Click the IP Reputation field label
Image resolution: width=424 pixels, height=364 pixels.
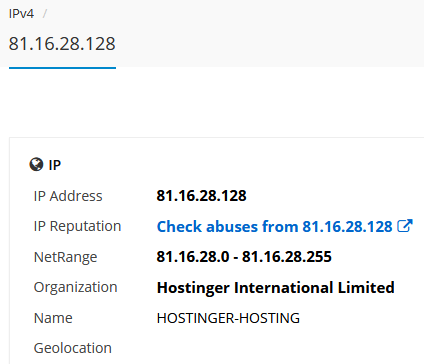77,226
